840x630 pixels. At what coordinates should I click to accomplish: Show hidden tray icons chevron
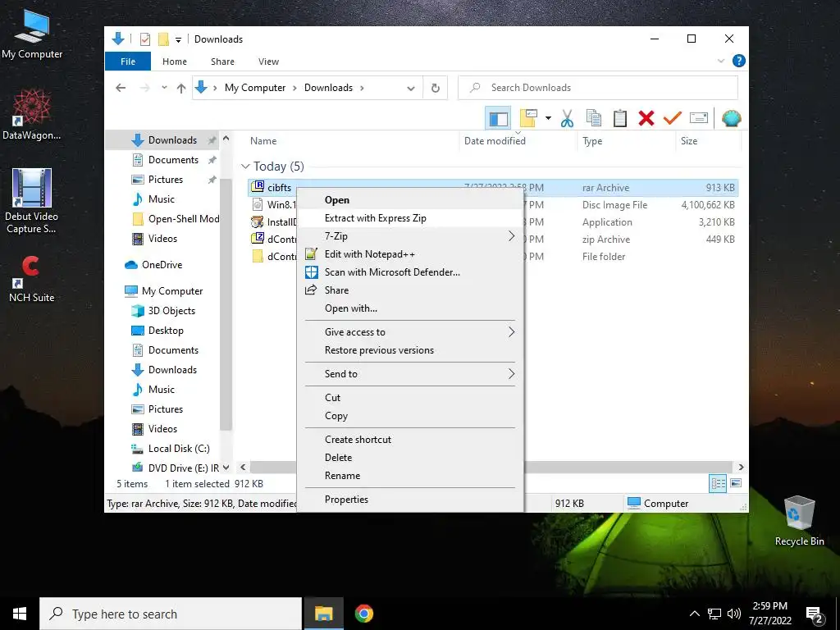[694, 614]
